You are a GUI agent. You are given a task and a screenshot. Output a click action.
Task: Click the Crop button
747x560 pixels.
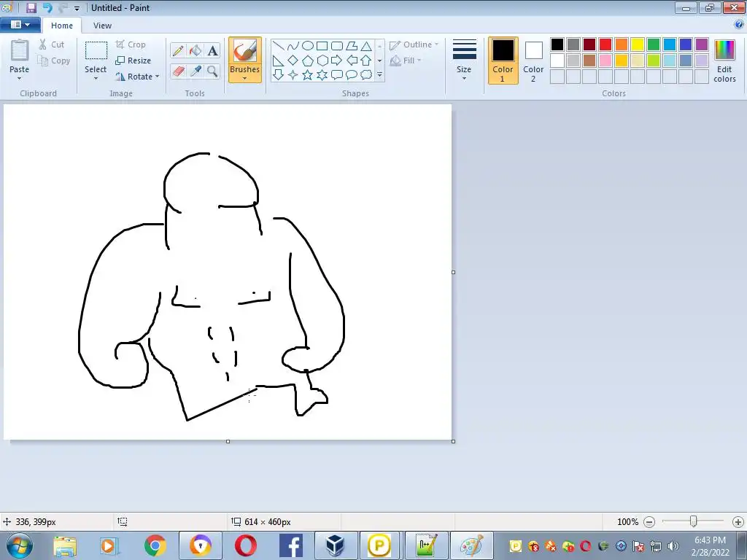click(131, 44)
